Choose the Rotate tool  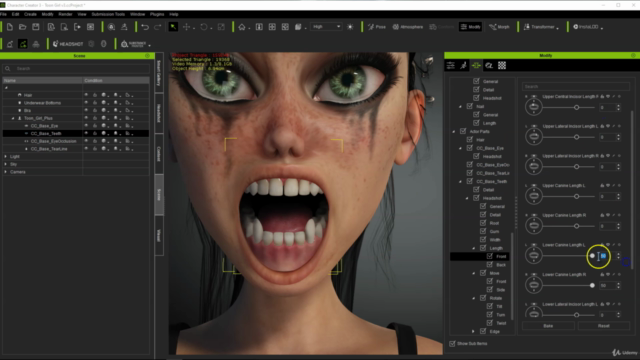204,27
